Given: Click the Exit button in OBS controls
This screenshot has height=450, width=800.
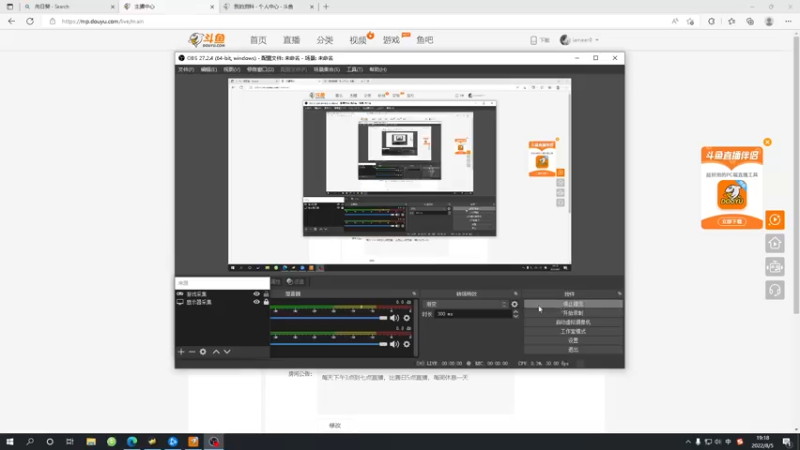Looking at the screenshot, I should [x=573, y=349].
